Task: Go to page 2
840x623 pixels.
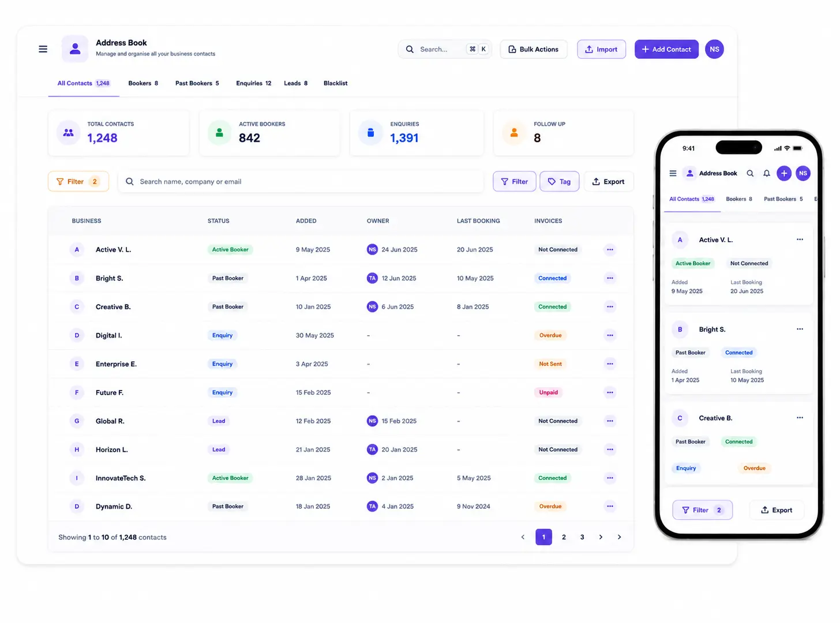Action: [564, 537]
